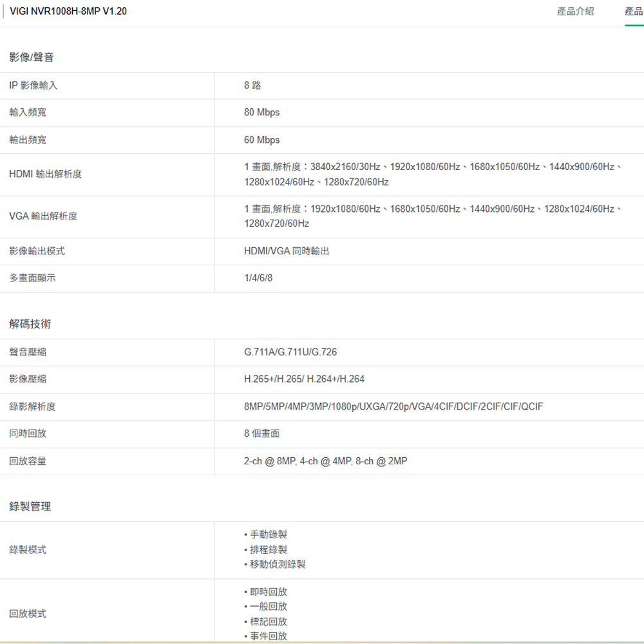Select the IP 影像輸入 row label
The width and height of the screenshot is (644, 644).
tap(33, 86)
